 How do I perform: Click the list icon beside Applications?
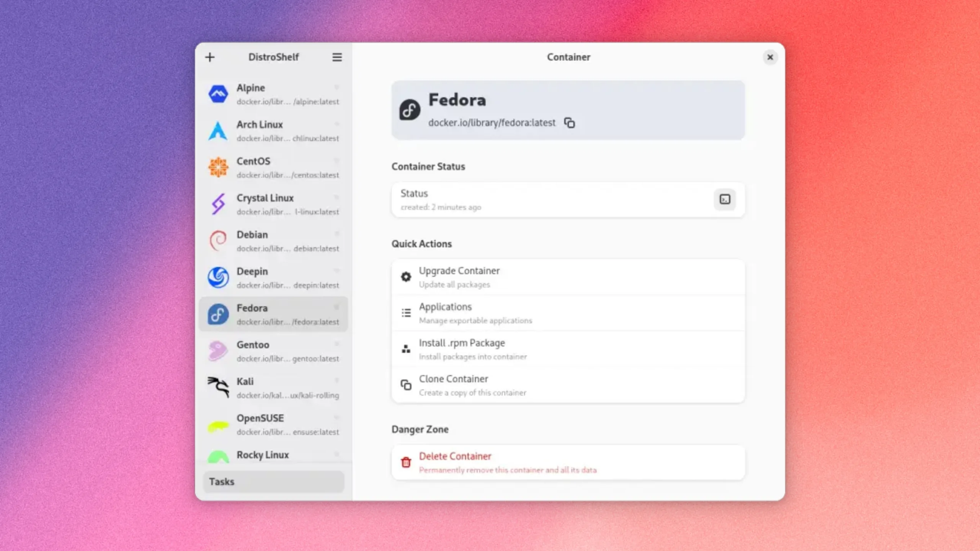[406, 313]
